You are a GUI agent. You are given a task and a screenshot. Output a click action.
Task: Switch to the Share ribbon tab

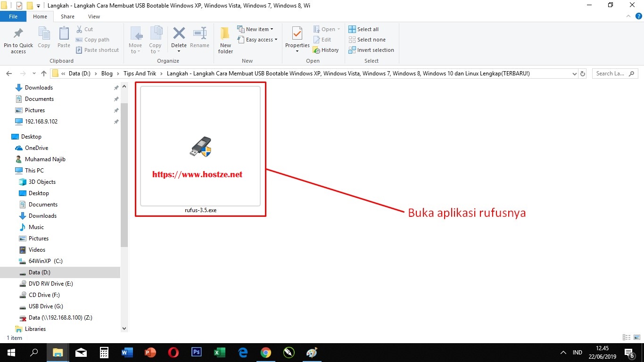pyautogui.click(x=67, y=16)
